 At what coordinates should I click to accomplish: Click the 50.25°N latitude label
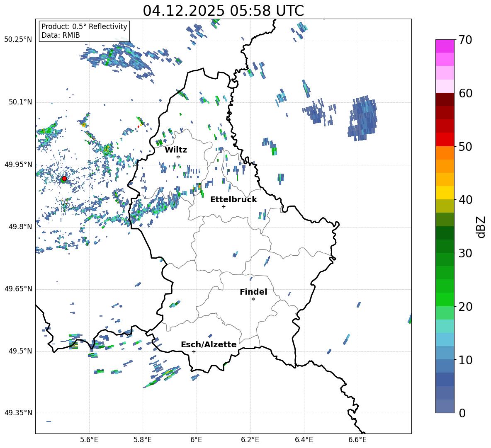point(18,40)
